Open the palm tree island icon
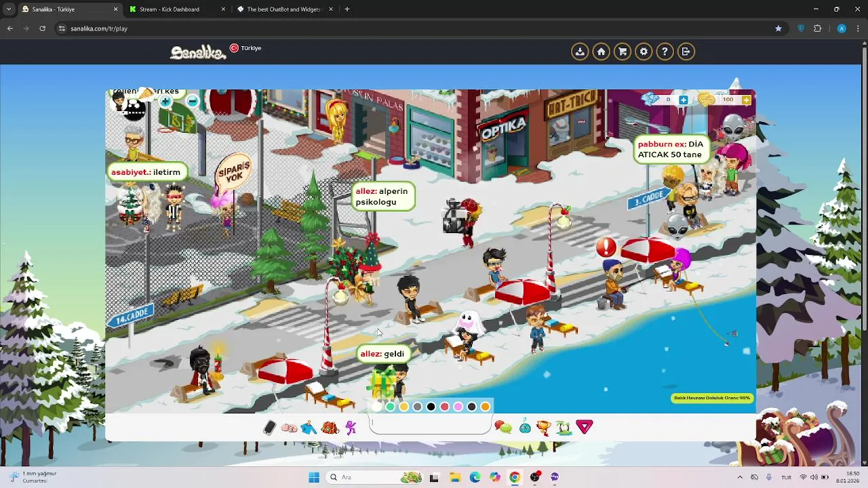868x488 pixels. click(x=564, y=427)
